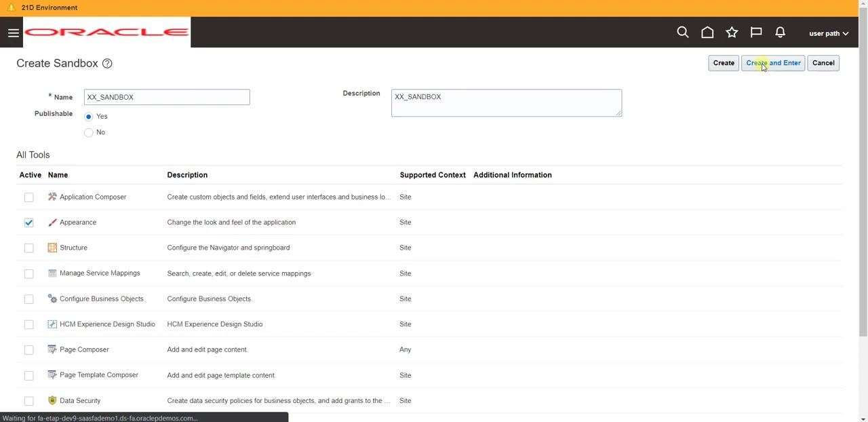Click the 21D Environment warning icon
The height and width of the screenshot is (422, 868).
pyautogui.click(x=11, y=7)
